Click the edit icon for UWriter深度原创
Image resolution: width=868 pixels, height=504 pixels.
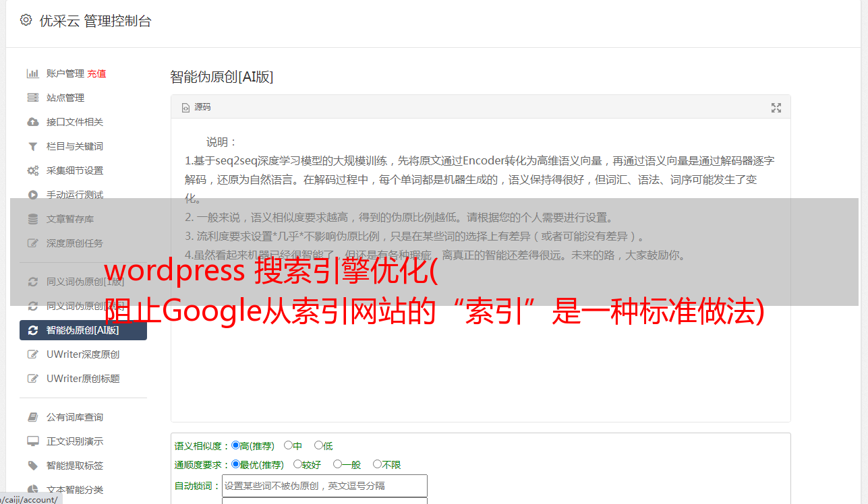point(32,354)
